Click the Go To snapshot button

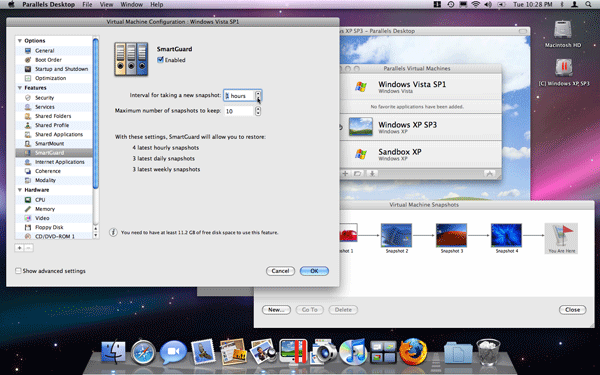click(x=310, y=310)
